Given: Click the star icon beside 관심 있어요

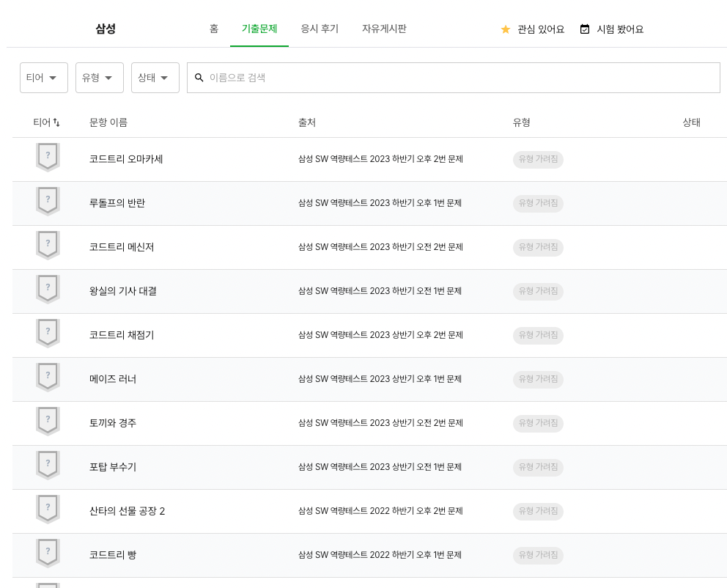Looking at the screenshot, I should (506, 29).
